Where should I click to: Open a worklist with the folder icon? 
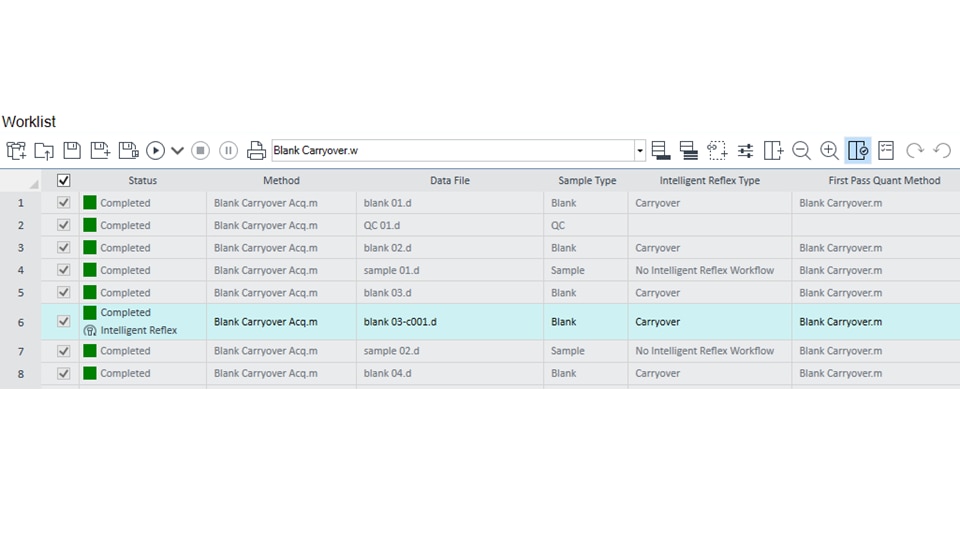(x=44, y=151)
